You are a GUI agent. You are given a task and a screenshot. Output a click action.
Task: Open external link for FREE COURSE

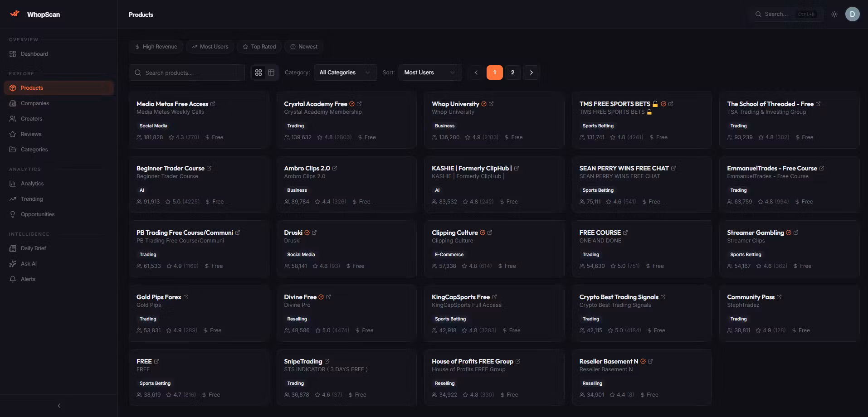click(x=625, y=233)
